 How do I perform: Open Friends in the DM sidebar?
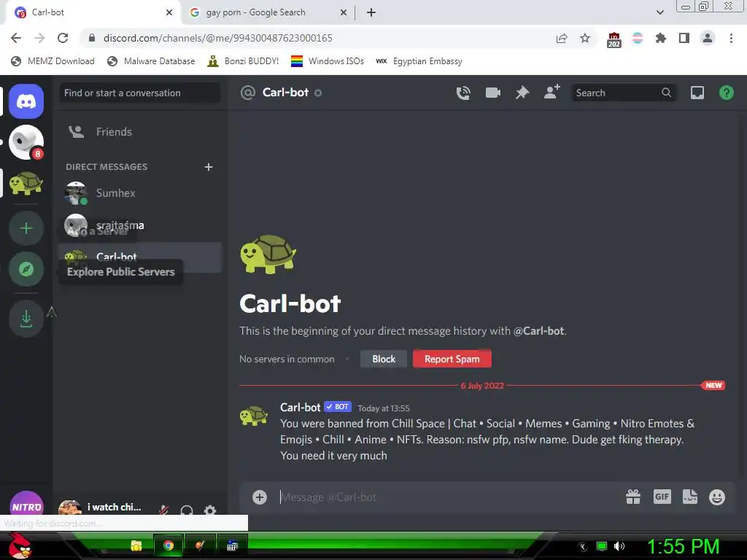click(140, 132)
